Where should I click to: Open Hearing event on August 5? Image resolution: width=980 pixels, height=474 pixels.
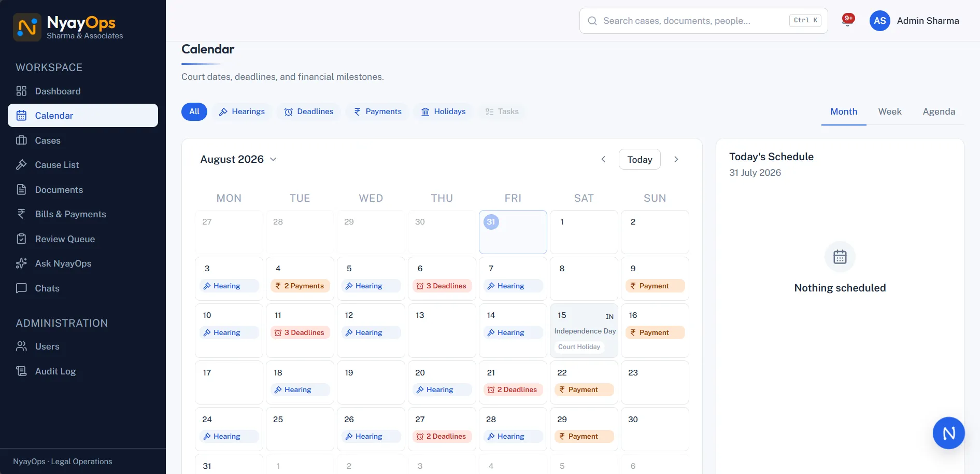tap(371, 286)
